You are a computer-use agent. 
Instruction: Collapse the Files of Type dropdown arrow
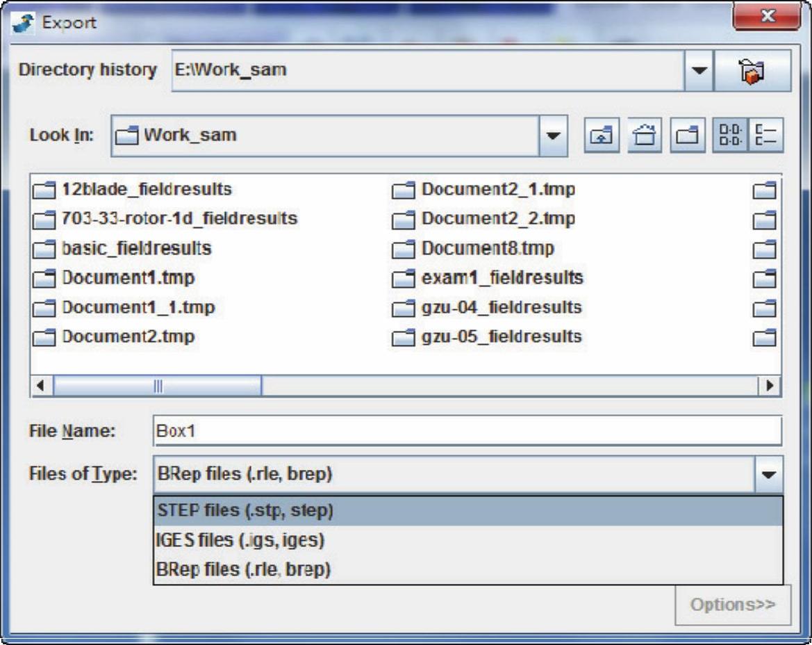point(768,474)
